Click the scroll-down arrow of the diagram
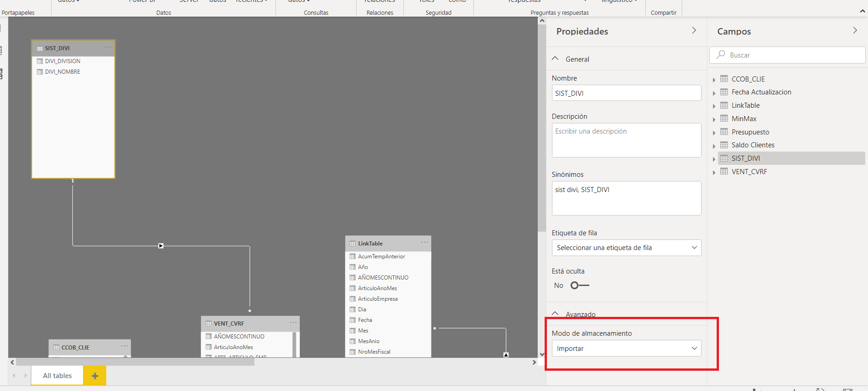868x391 pixels. (542, 354)
